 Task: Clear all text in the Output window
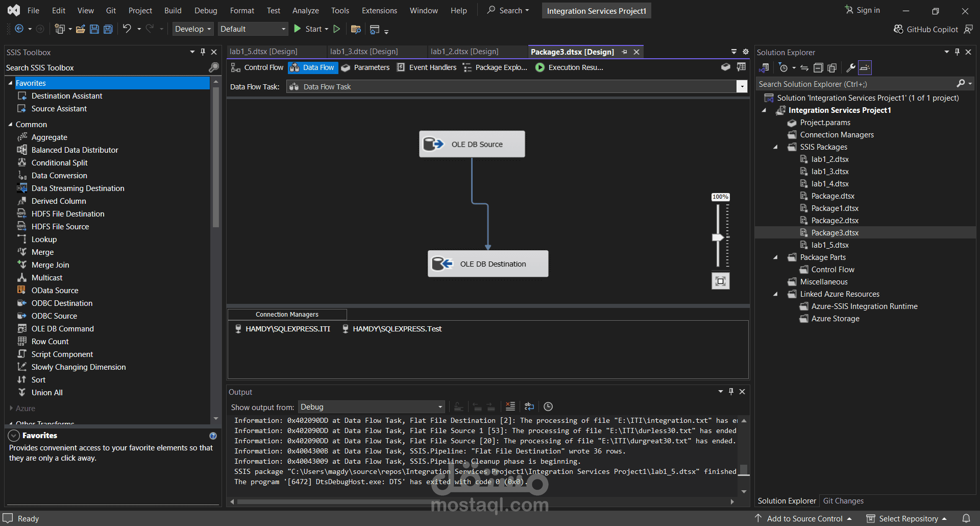[x=510, y=407]
